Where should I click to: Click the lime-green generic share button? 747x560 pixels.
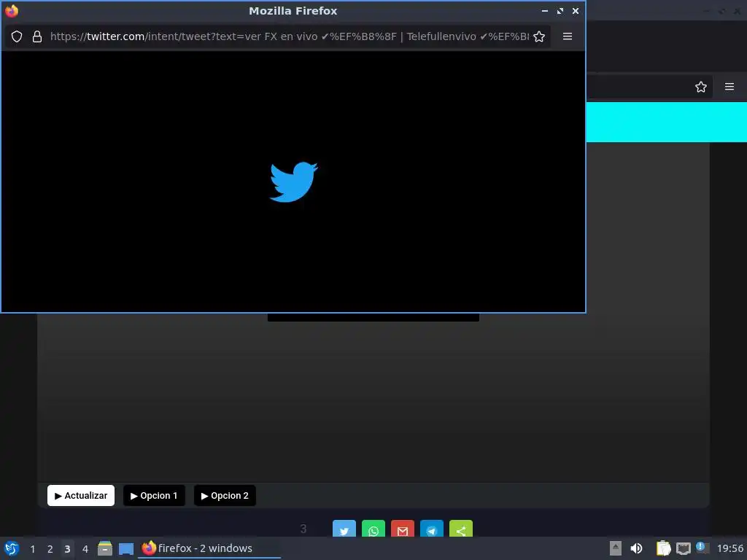coord(461,529)
